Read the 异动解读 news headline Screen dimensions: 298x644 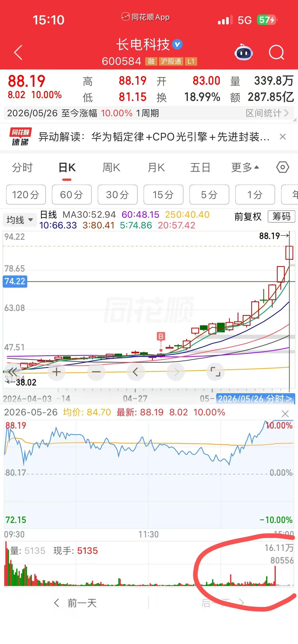tap(154, 137)
